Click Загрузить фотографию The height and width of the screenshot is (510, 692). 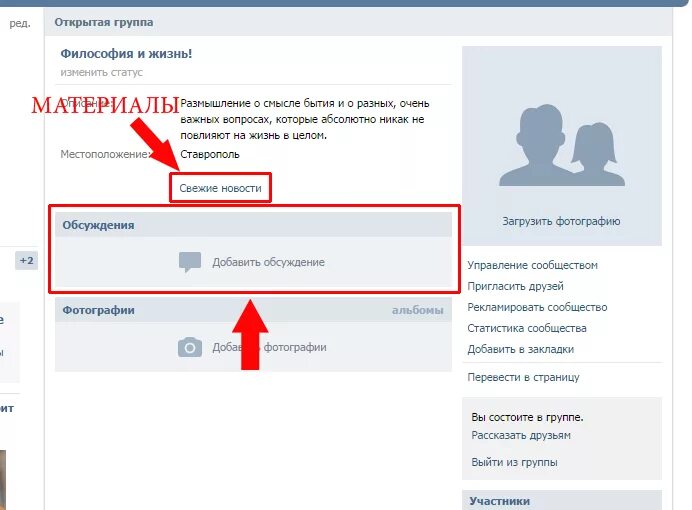(x=561, y=221)
